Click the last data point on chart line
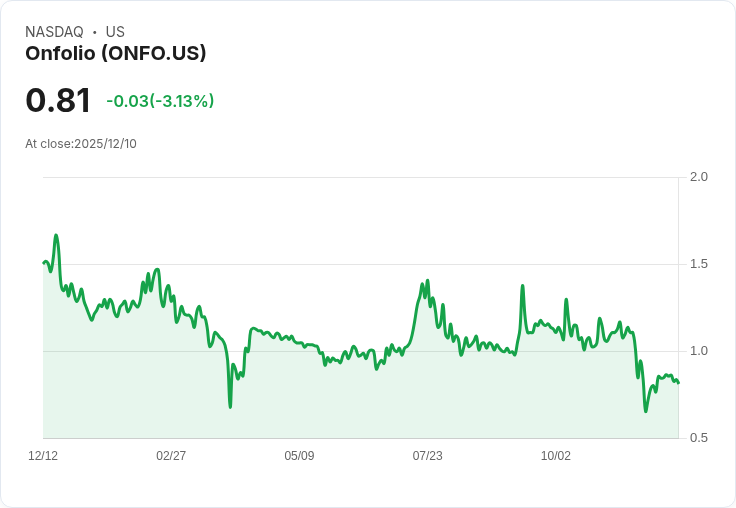This screenshot has width=736, height=508. point(678,382)
